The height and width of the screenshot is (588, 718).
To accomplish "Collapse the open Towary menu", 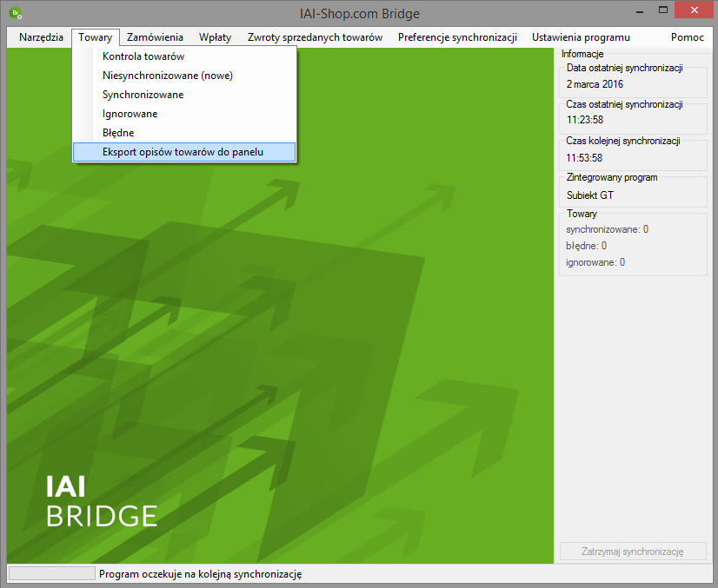I will click(x=95, y=37).
